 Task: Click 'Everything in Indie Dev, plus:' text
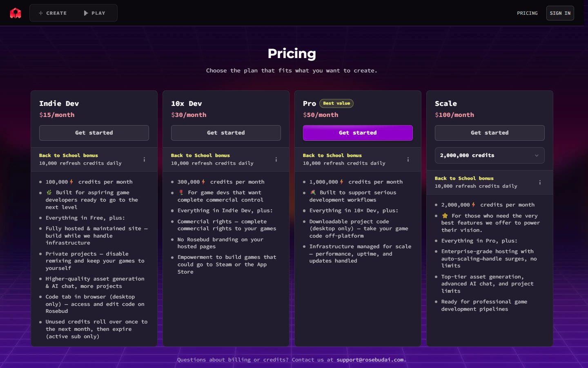tap(225, 211)
